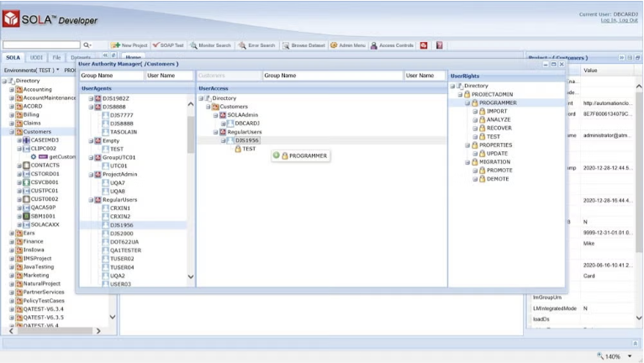
Task: Expand the Billing folder in left tree
Action: [12, 114]
